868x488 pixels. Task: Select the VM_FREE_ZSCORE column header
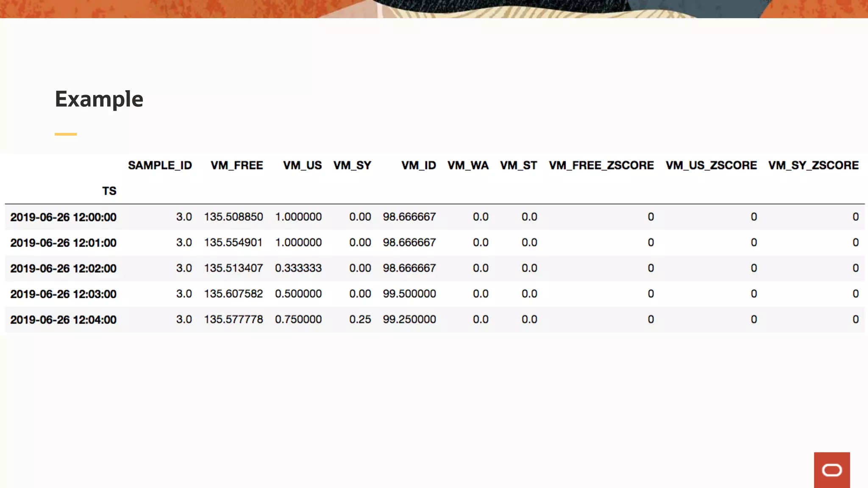click(x=601, y=165)
